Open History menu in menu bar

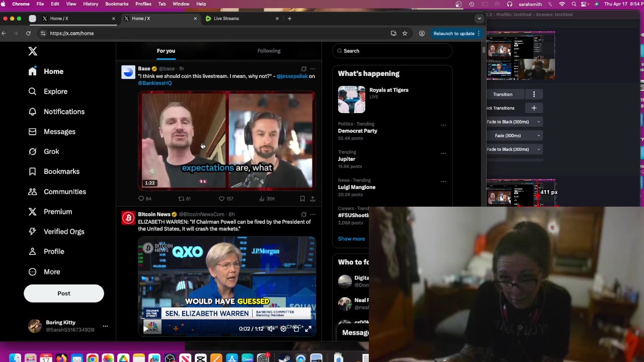91,4
